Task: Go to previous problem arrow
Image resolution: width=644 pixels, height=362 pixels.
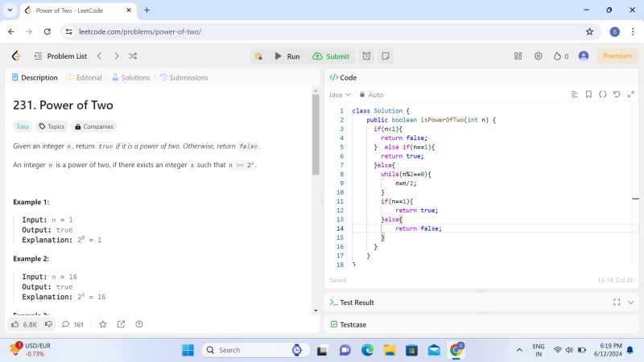Action: [x=99, y=56]
